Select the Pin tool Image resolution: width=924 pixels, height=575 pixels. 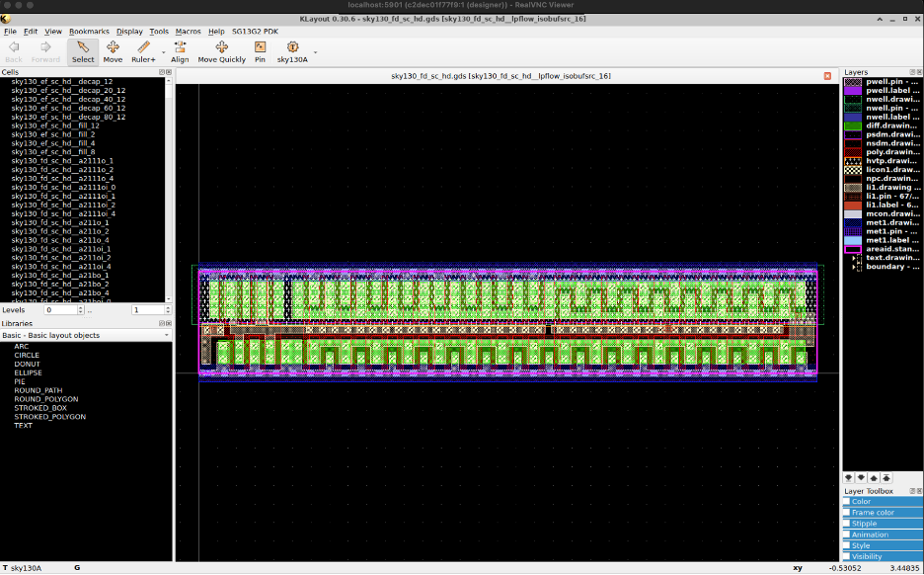pyautogui.click(x=260, y=51)
